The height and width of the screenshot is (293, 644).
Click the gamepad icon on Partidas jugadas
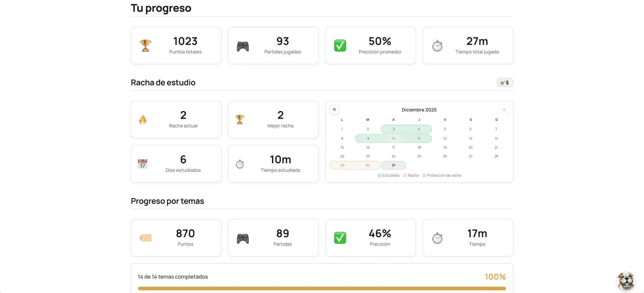(243, 46)
